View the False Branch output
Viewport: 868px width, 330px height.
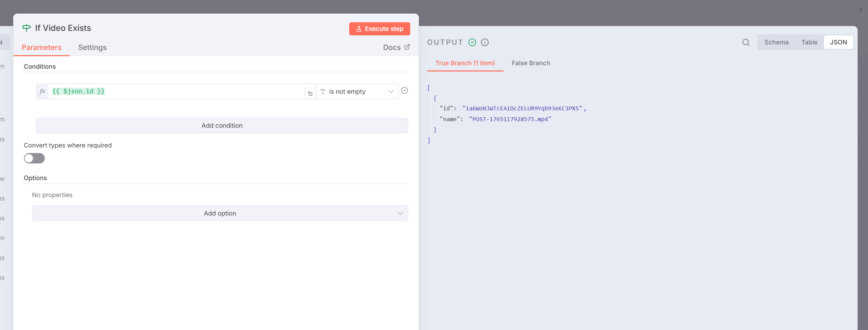[531, 63]
